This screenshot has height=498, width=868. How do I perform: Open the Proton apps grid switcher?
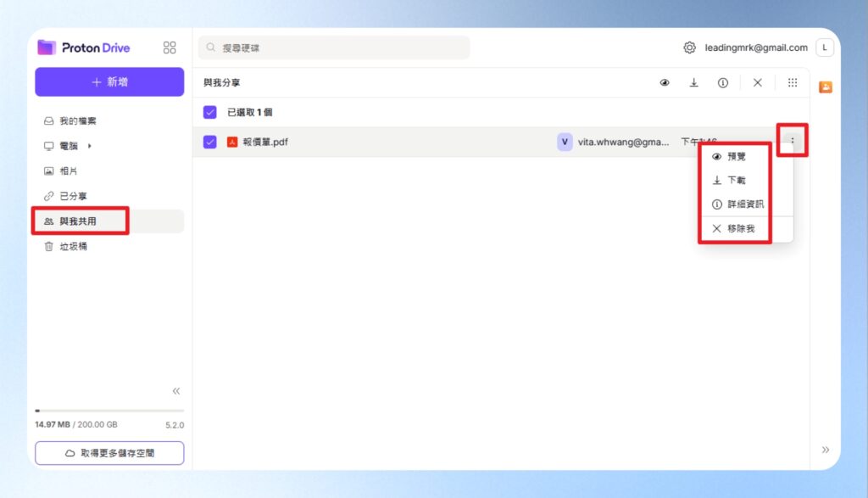(170, 48)
